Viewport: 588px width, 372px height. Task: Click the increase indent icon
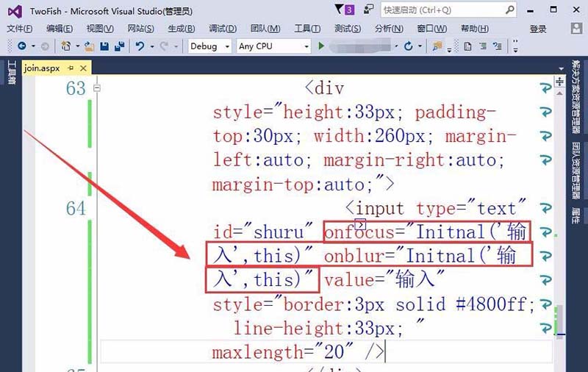point(498,46)
